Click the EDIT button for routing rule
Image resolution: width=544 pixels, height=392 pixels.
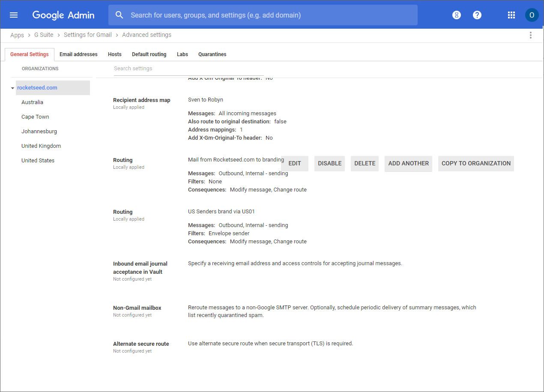295,163
